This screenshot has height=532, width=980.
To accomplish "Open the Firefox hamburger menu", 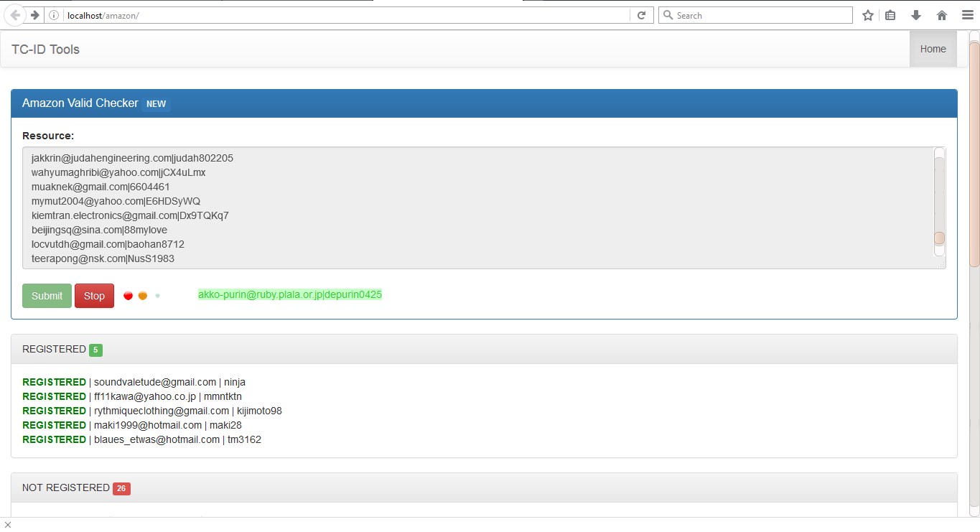I will click(967, 14).
